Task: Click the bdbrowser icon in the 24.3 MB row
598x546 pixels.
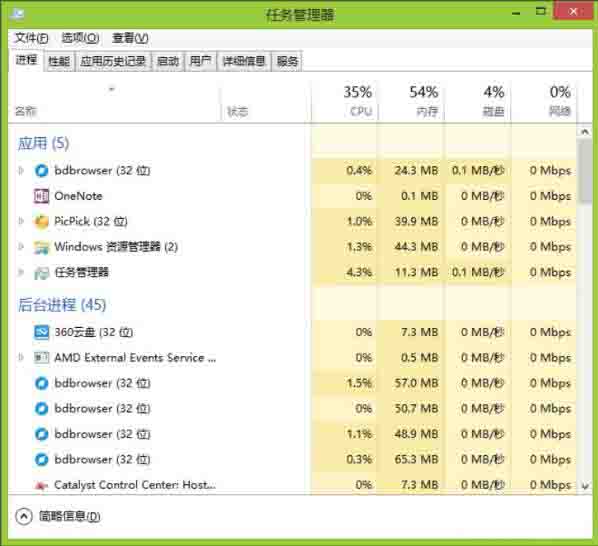Action: (41, 170)
